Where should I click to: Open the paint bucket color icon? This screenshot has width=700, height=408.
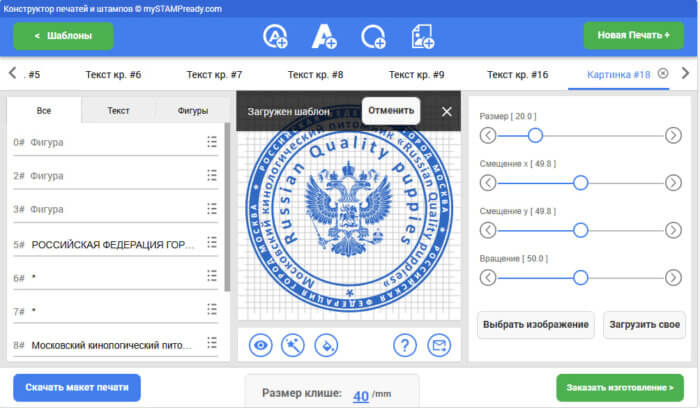pos(326,345)
